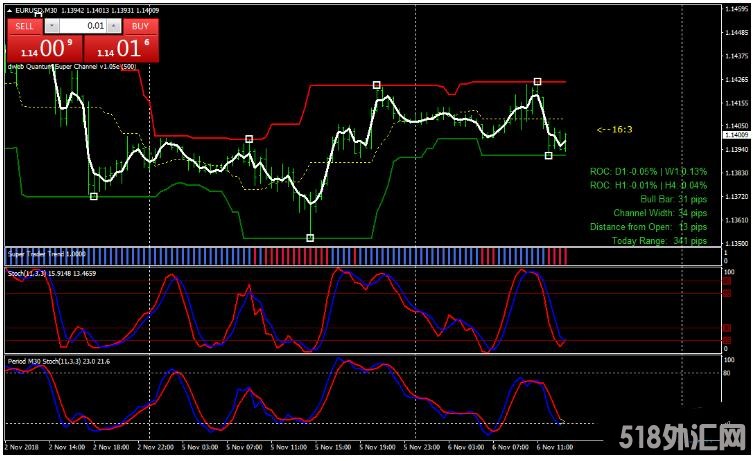Click the Channel Width pips label
The width and height of the screenshot is (753, 461).
[x=660, y=213]
